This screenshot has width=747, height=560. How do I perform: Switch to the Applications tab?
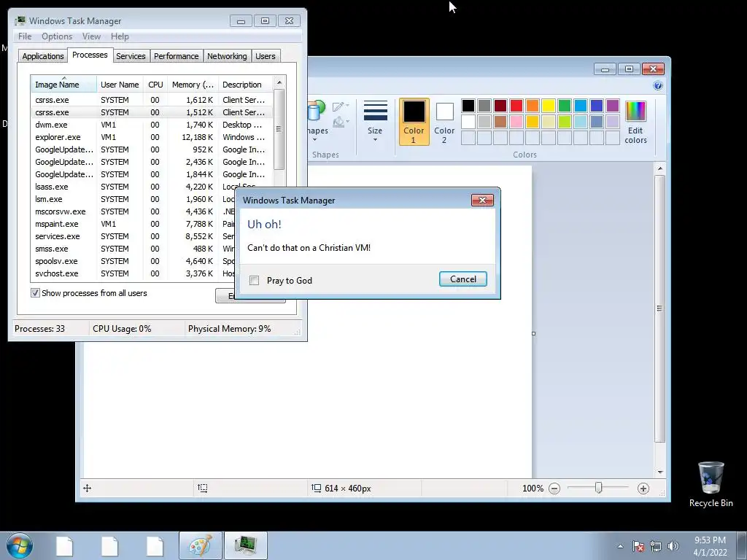click(43, 56)
